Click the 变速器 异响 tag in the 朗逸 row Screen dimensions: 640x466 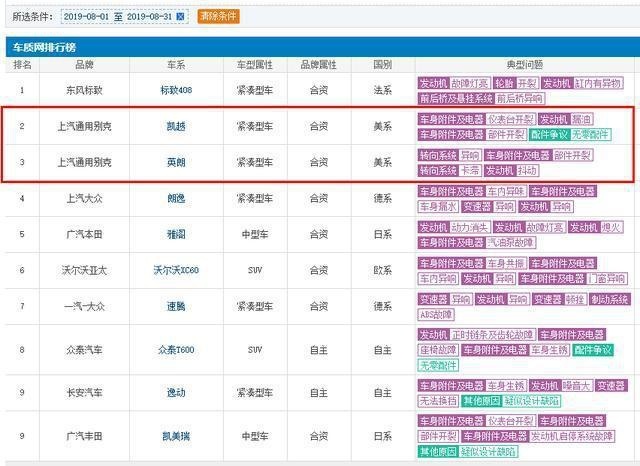pyautogui.click(x=489, y=206)
